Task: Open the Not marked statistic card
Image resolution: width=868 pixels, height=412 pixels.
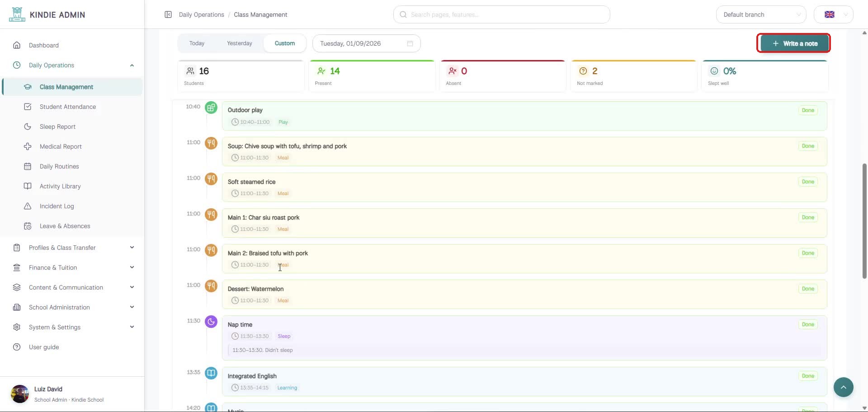Action: click(634, 76)
